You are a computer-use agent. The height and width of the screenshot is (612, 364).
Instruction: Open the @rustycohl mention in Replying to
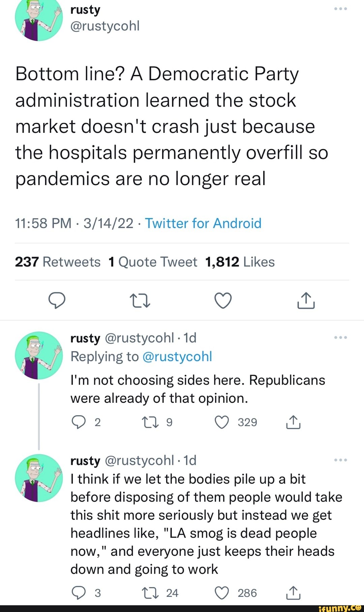point(177,357)
